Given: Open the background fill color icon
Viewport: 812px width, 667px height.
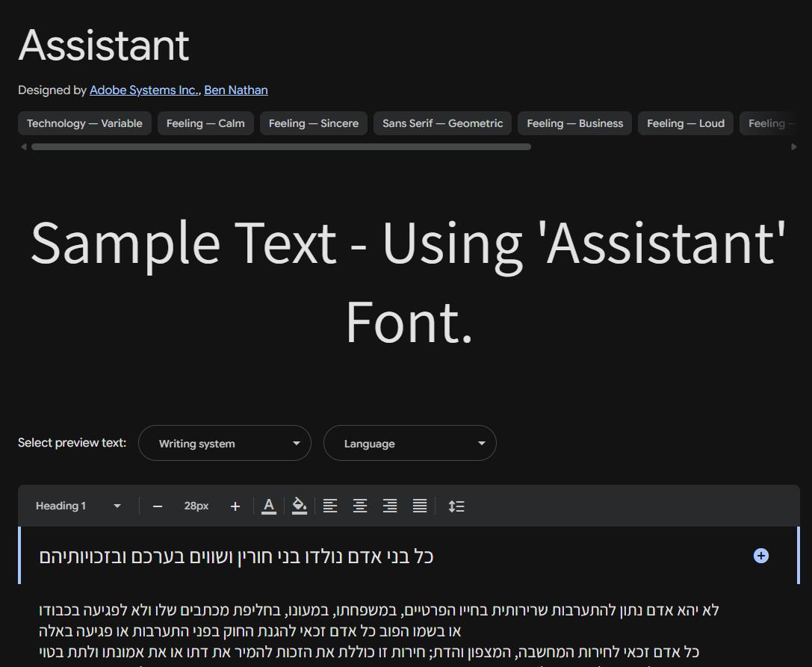Looking at the screenshot, I should click(x=300, y=506).
